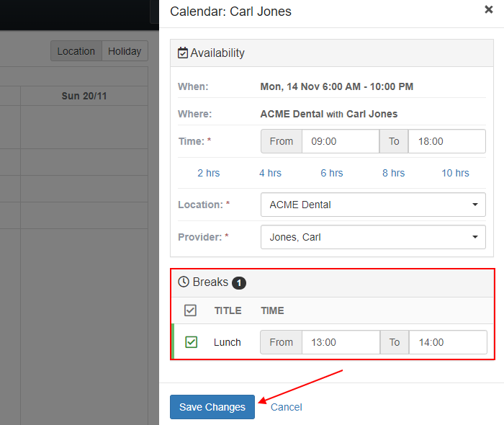Click the TITLE column header in Breaks
This screenshot has width=504, height=425.
pyautogui.click(x=228, y=310)
